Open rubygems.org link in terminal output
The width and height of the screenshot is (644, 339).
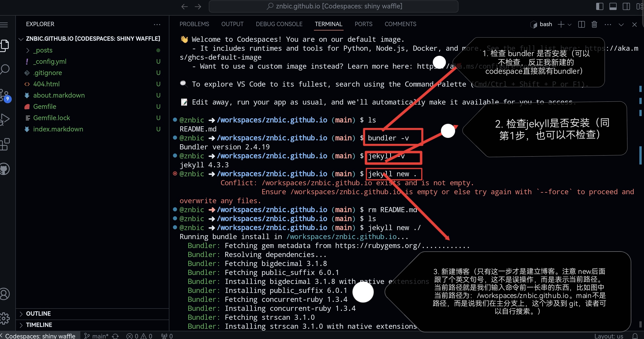click(x=378, y=246)
